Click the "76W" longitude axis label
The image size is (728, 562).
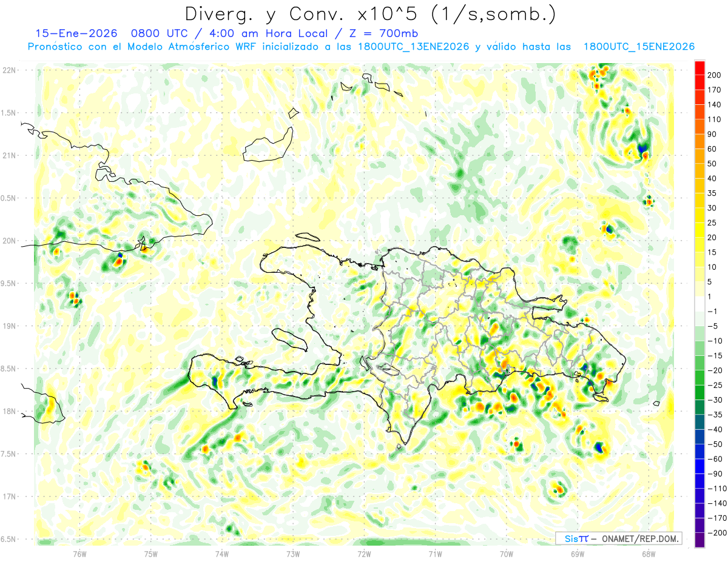[79, 554]
